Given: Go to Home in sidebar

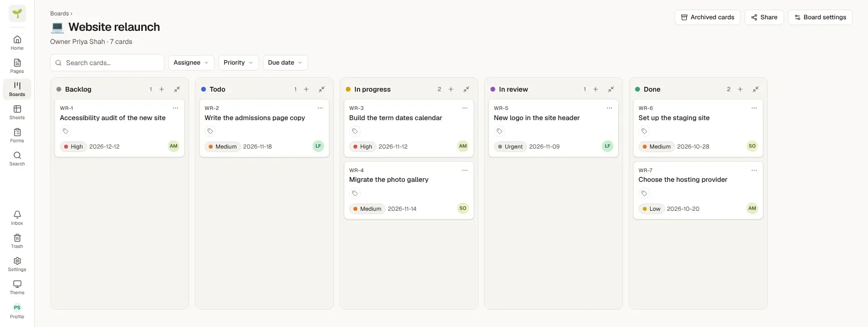Looking at the screenshot, I should [17, 43].
